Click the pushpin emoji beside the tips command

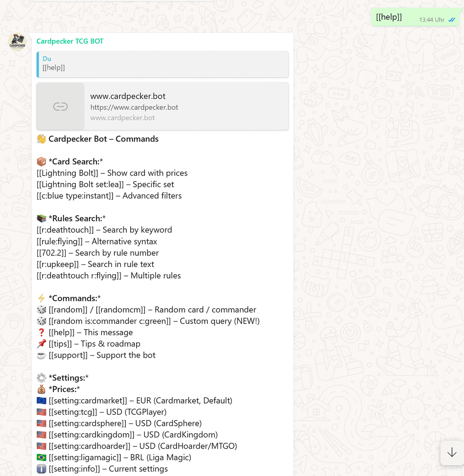[41, 343]
